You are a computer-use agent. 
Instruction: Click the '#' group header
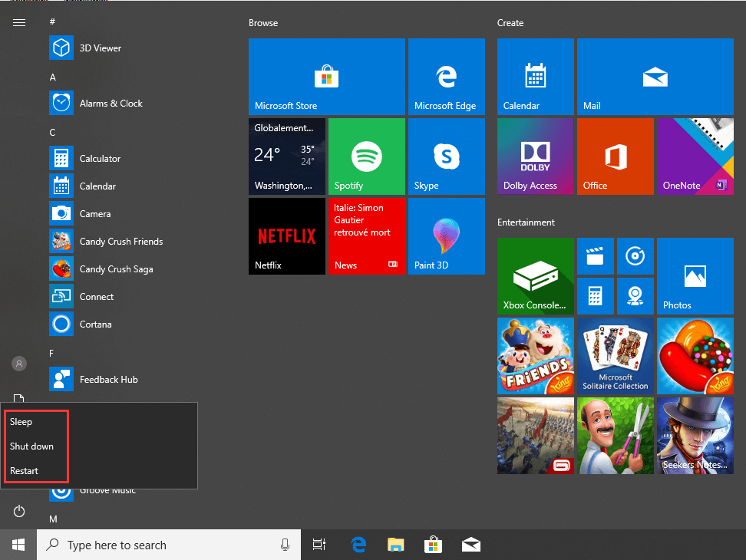(52, 22)
